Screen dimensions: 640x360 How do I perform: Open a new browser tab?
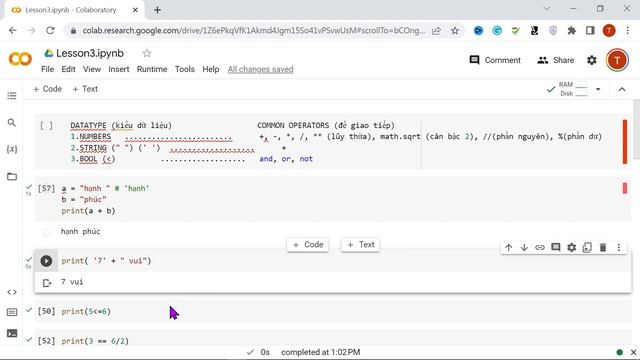(158, 10)
